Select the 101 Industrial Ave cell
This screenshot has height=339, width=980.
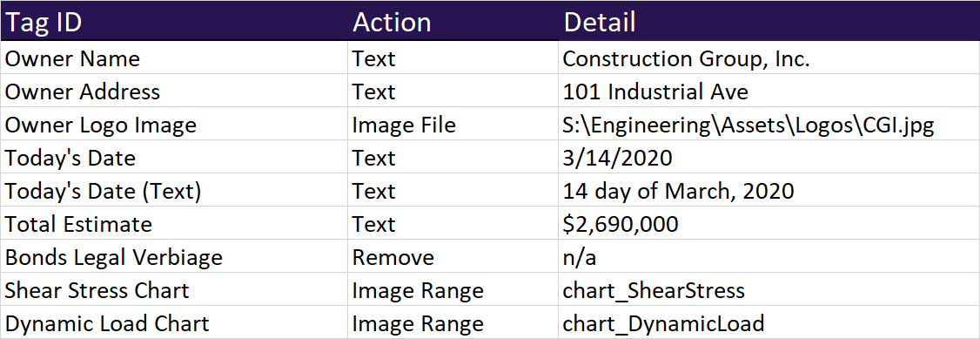tap(769, 92)
